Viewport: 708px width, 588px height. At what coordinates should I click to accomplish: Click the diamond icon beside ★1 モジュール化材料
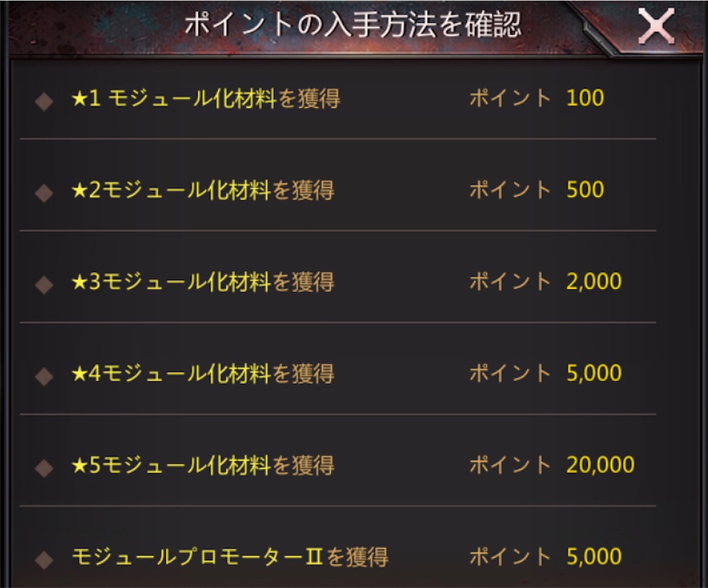[44, 99]
